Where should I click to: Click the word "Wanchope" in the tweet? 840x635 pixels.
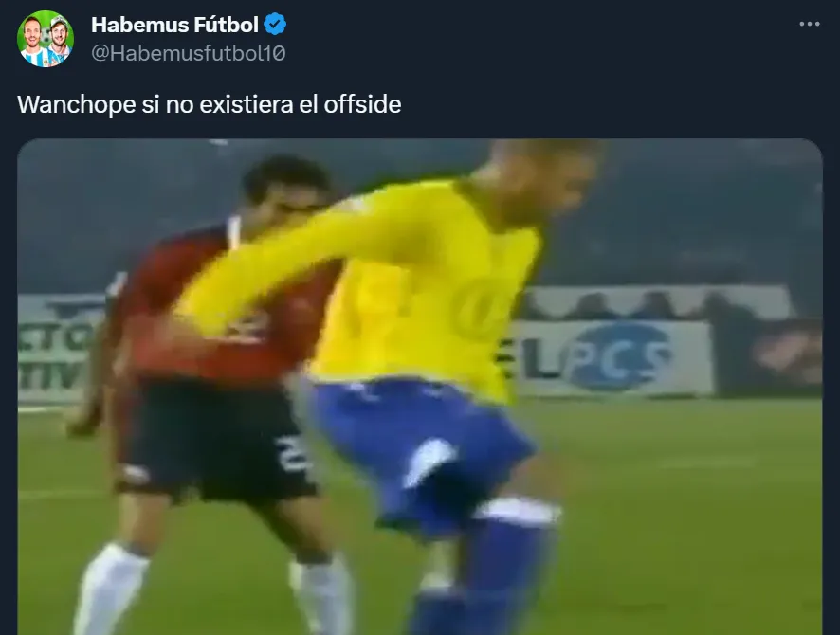pyautogui.click(x=76, y=105)
